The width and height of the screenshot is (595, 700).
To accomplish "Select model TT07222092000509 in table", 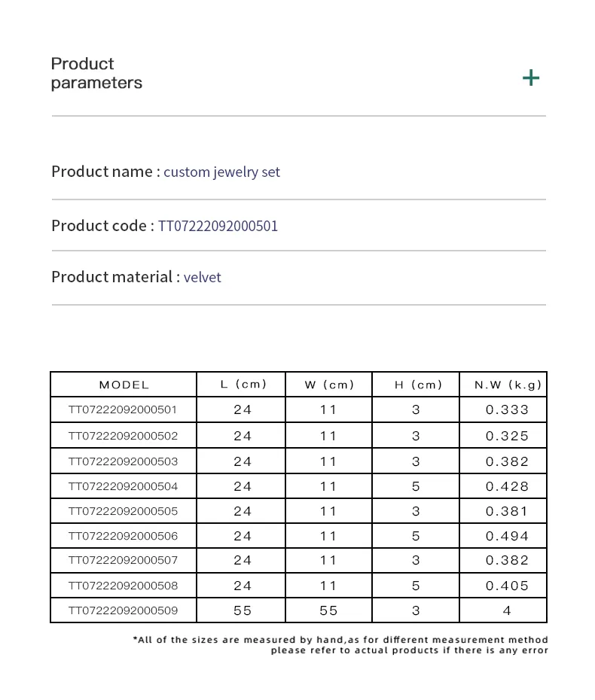I will point(123,610).
